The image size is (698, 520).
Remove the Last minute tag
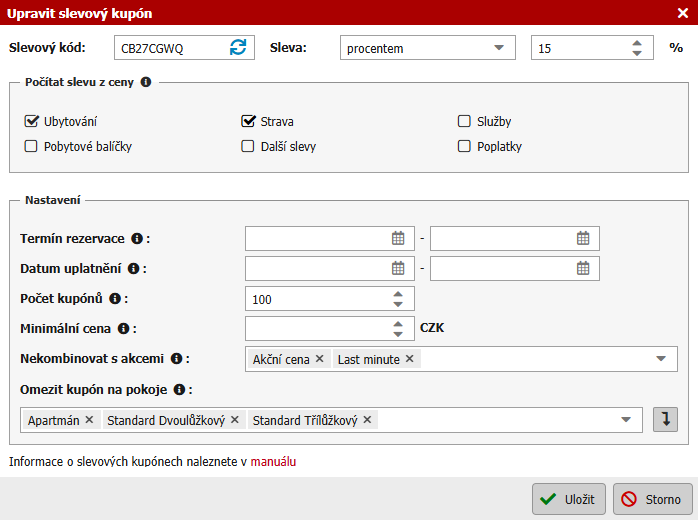tap(410, 359)
